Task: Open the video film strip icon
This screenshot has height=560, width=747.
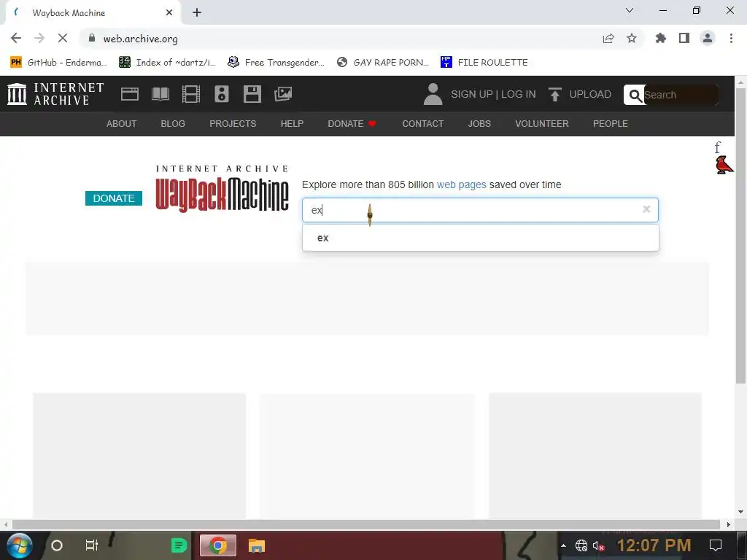Action: pyautogui.click(x=190, y=94)
